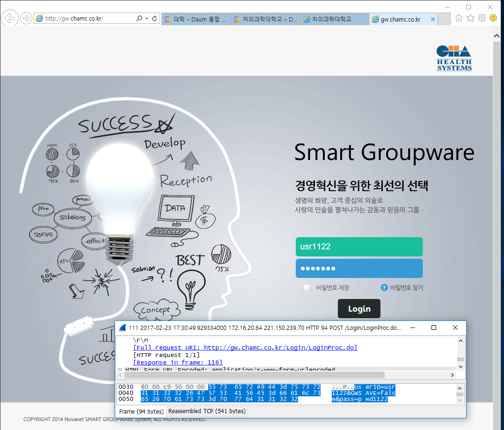Viewport: 504px width, 430px height.
Task: Click the horizontal scrollbar left arrow
Action: tap(121, 375)
